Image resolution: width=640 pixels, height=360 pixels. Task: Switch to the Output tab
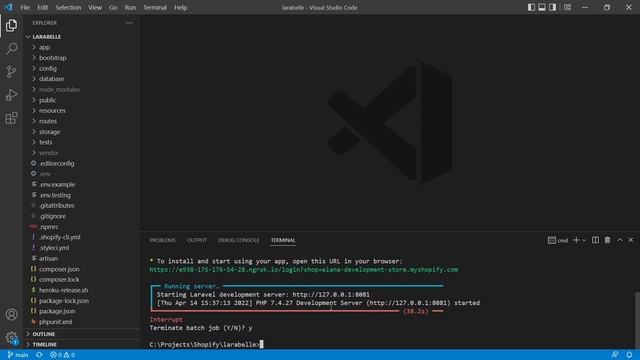(x=197, y=240)
